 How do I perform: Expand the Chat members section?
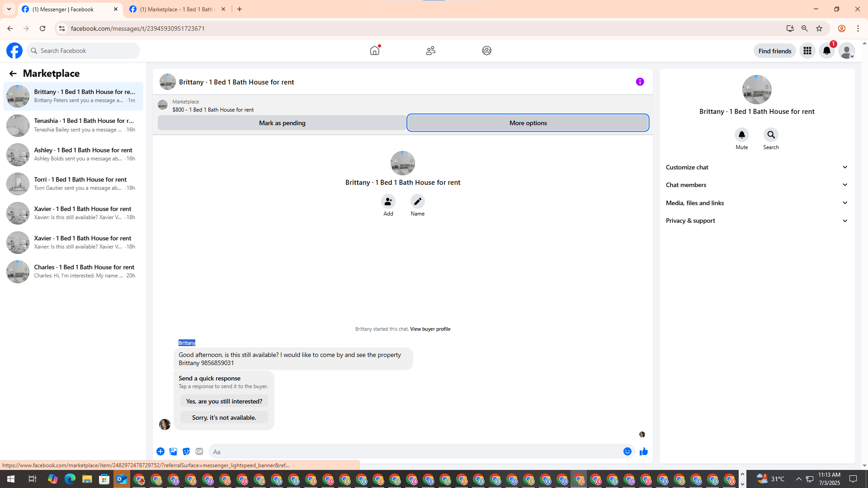[x=757, y=185]
